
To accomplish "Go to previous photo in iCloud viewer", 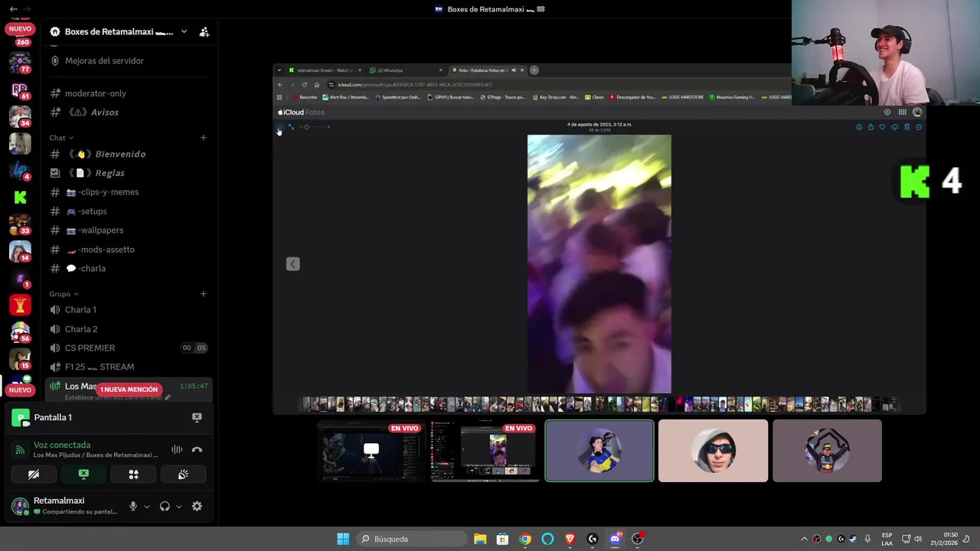I will (292, 264).
